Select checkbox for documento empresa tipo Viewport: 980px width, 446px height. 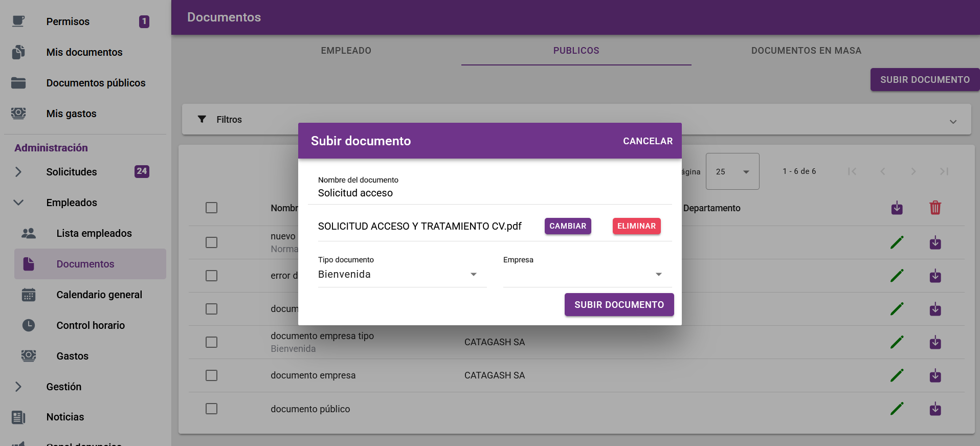211,342
